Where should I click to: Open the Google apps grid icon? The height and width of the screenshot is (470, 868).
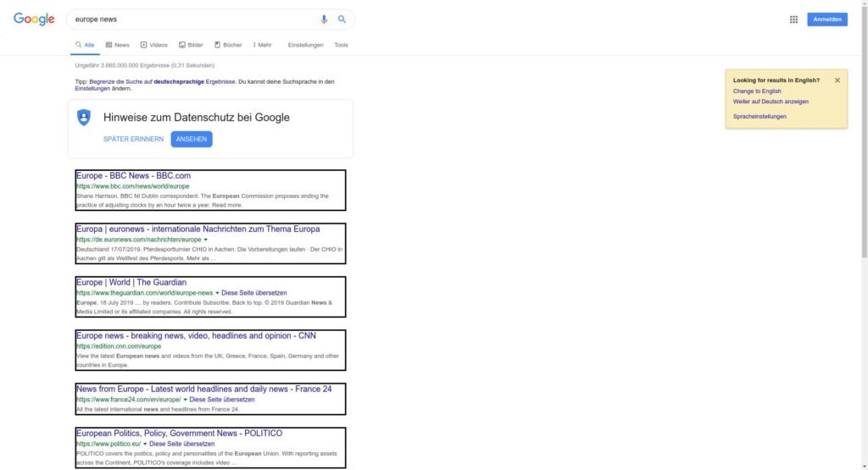click(793, 19)
